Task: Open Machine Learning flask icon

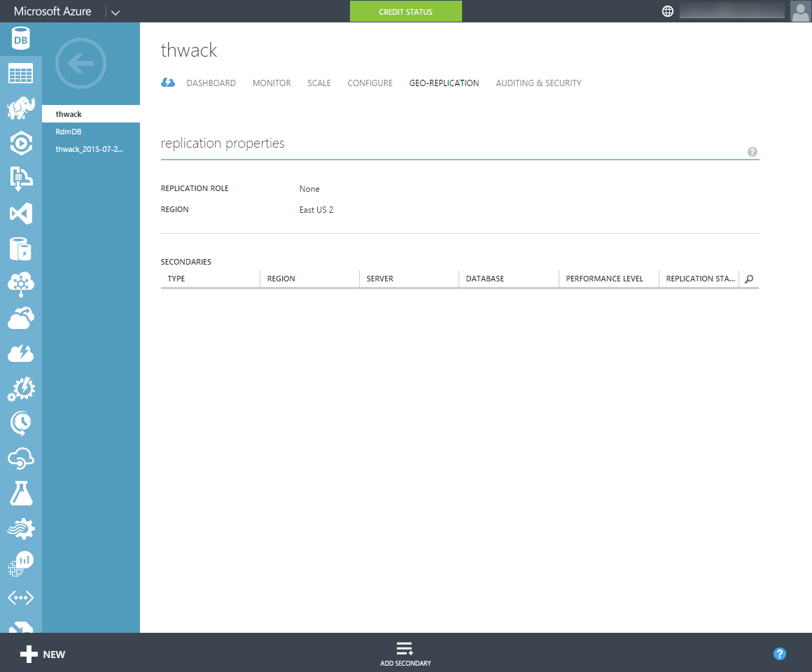Action: click(x=21, y=493)
